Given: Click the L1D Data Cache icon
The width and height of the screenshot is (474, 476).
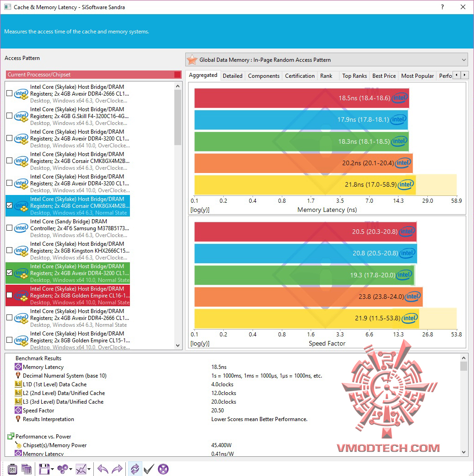Looking at the screenshot, I should pos(18,384).
